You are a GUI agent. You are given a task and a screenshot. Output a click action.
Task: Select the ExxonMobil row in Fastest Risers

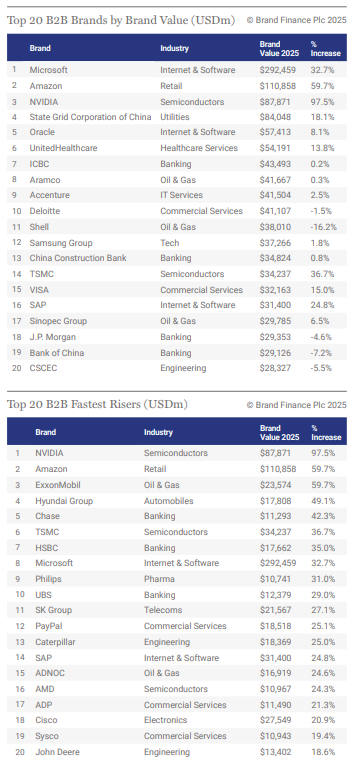[x=177, y=485]
